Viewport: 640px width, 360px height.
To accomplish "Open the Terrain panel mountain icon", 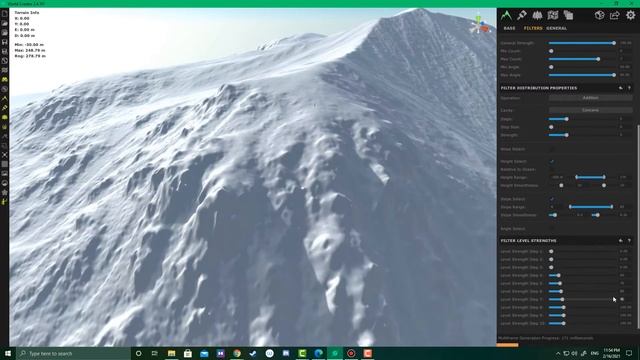I will point(506,16).
